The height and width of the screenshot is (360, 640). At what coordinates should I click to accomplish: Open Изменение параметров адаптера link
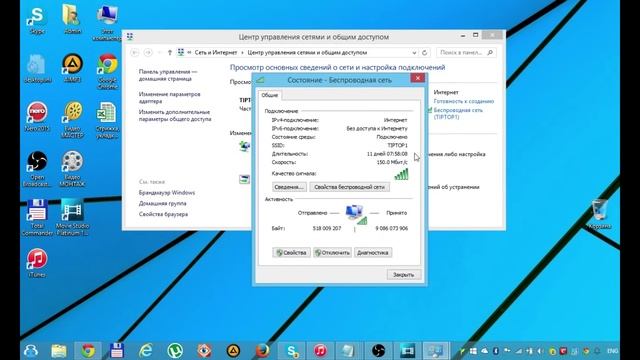coord(169,98)
